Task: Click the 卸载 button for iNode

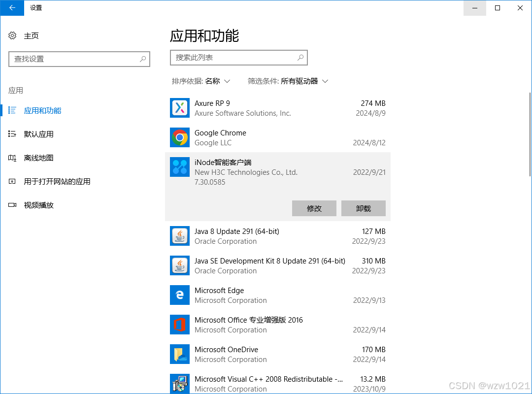Action: coord(364,208)
